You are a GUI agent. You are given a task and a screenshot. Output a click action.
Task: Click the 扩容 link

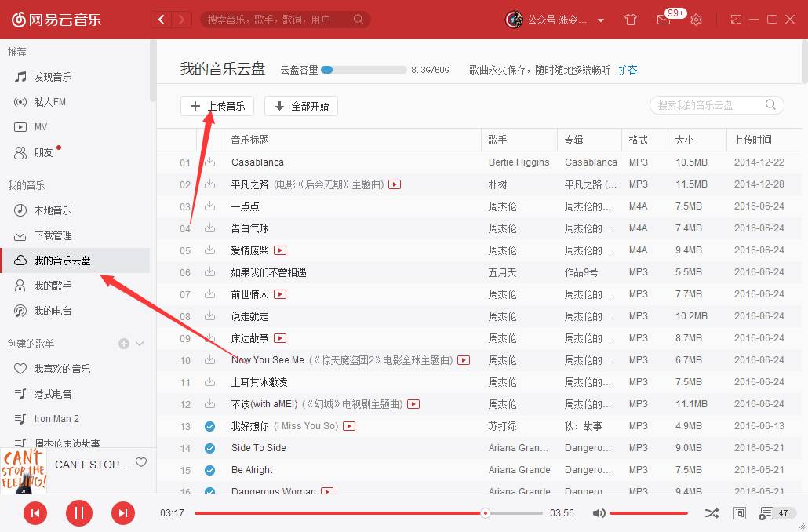click(x=628, y=70)
